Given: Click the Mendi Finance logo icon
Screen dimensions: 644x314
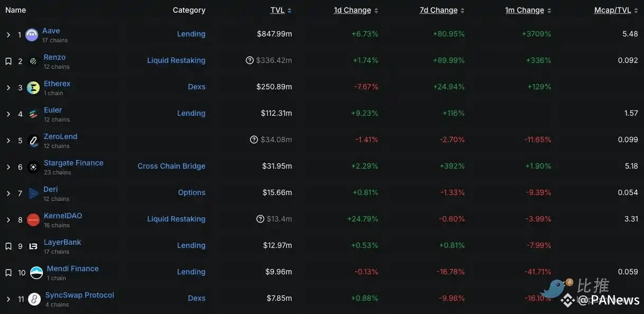Looking at the screenshot, I should (37, 273).
